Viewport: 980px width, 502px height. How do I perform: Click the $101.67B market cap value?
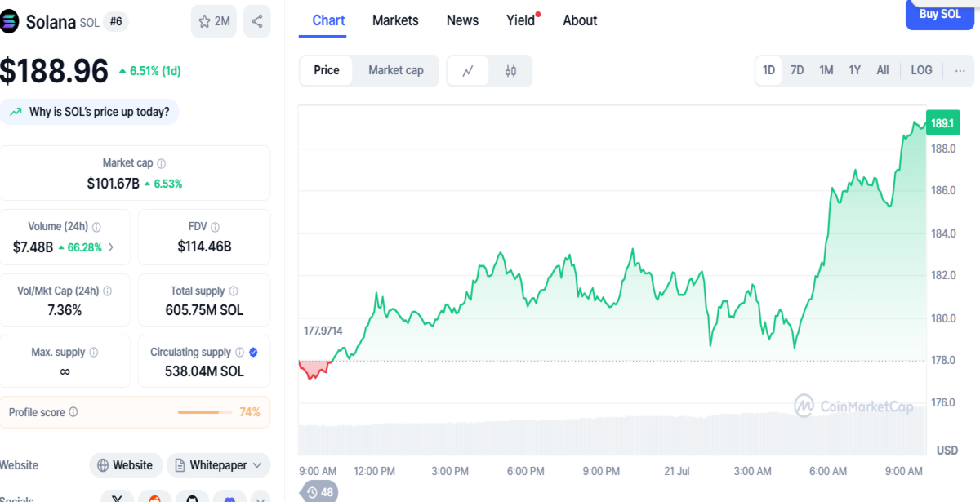114,184
